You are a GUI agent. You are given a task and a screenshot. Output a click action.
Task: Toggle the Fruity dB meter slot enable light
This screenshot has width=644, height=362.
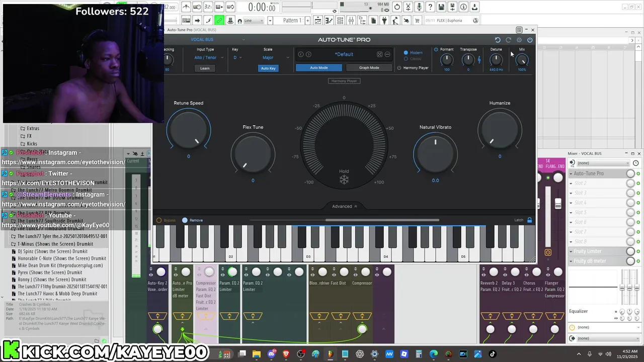pyautogui.click(x=638, y=261)
